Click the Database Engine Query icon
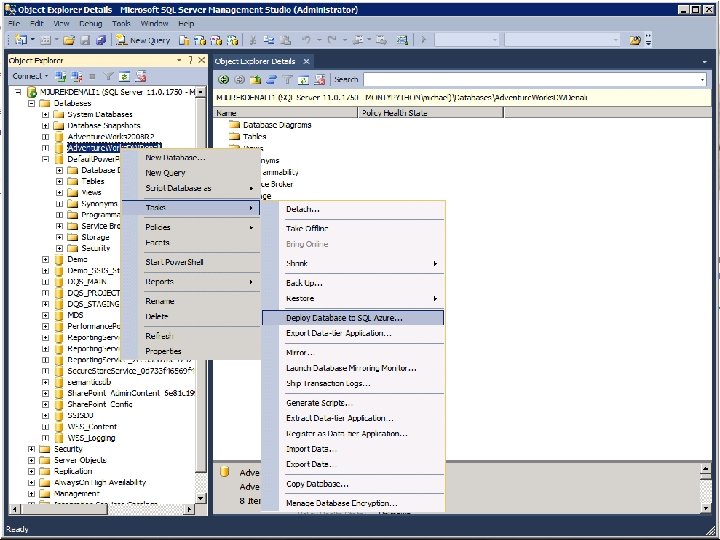This screenshot has height=540, width=720. [184, 40]
